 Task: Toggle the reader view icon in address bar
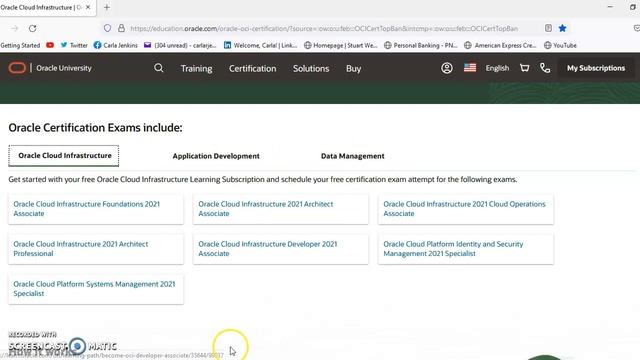[548, 28]
